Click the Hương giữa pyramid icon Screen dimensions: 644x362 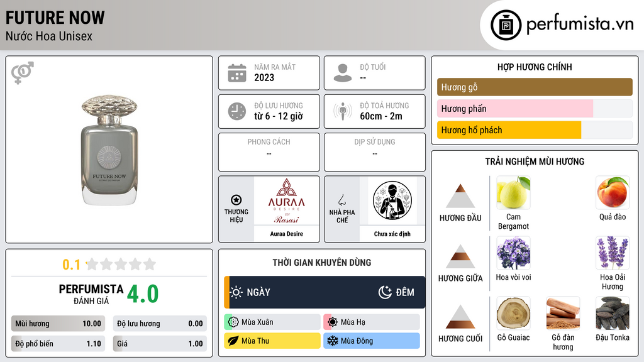pos(460,256)
